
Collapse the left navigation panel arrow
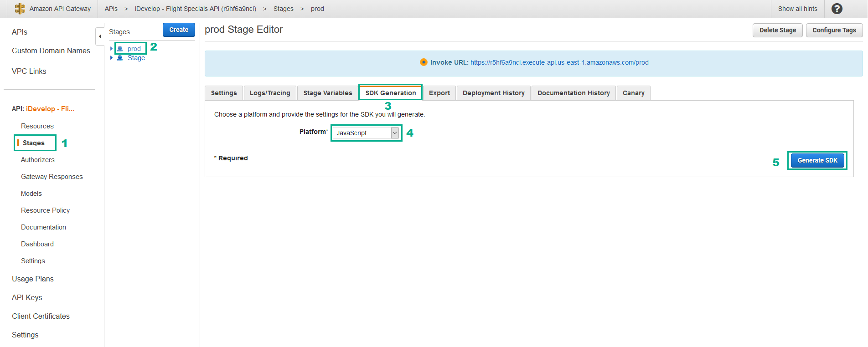100,36
